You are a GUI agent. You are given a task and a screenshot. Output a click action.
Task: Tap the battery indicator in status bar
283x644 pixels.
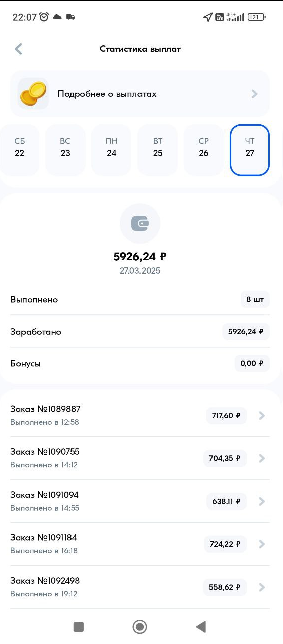click(x=256, y=17)
